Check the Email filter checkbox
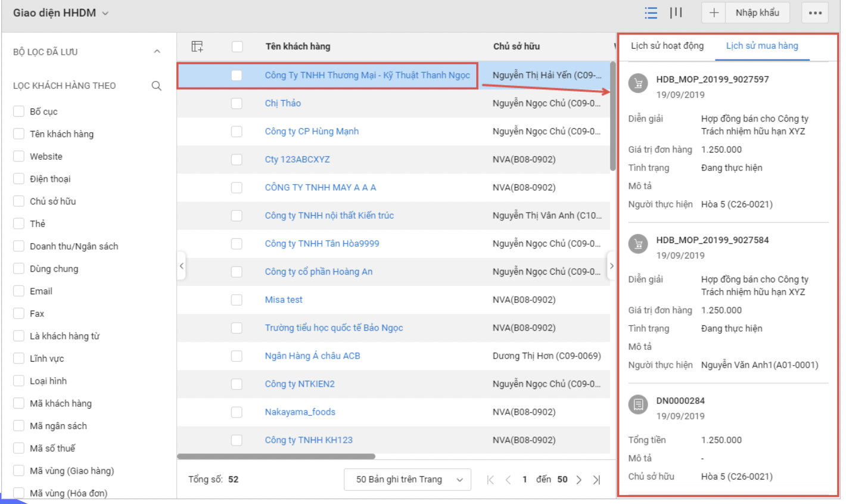Image resolution: width=846 pixels, height=504 pixels. click(x=19, y=291)
